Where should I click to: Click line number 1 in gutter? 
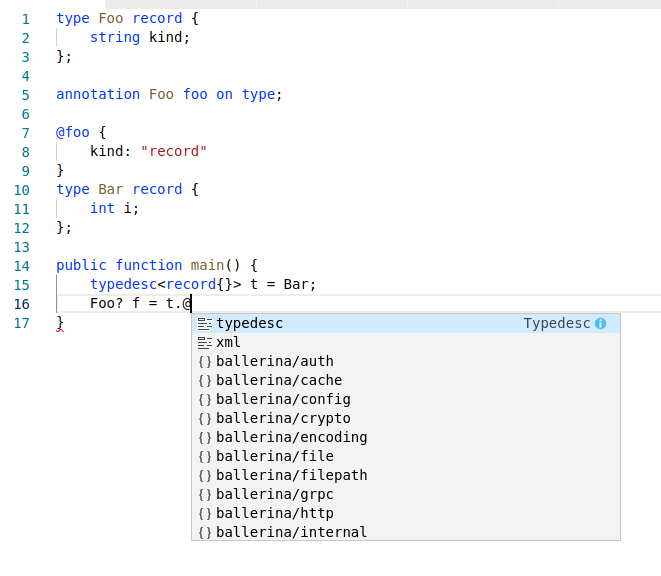(26, 19)
